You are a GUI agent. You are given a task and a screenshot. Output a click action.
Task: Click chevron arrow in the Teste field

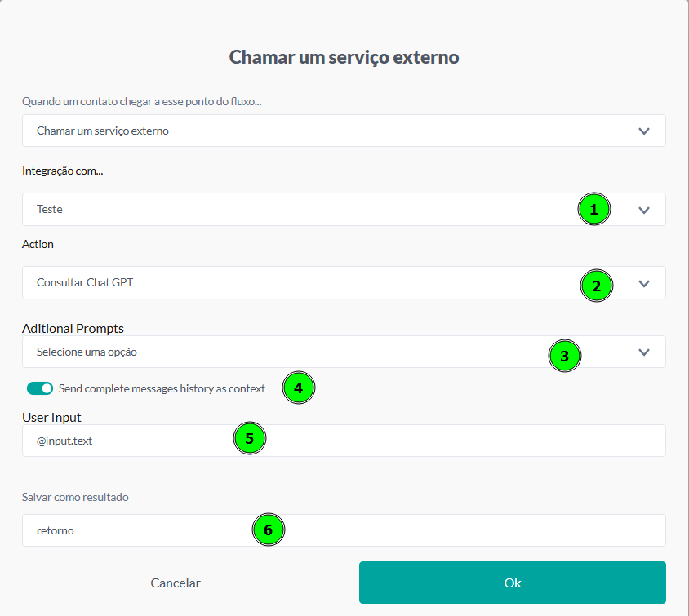644,210
